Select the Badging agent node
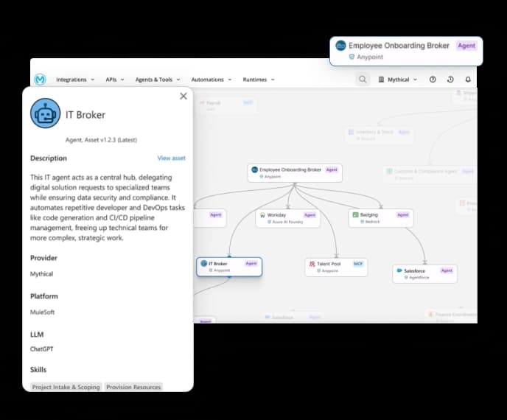The width and height of the screenshot is (507, 420). (x=381, y=218)
